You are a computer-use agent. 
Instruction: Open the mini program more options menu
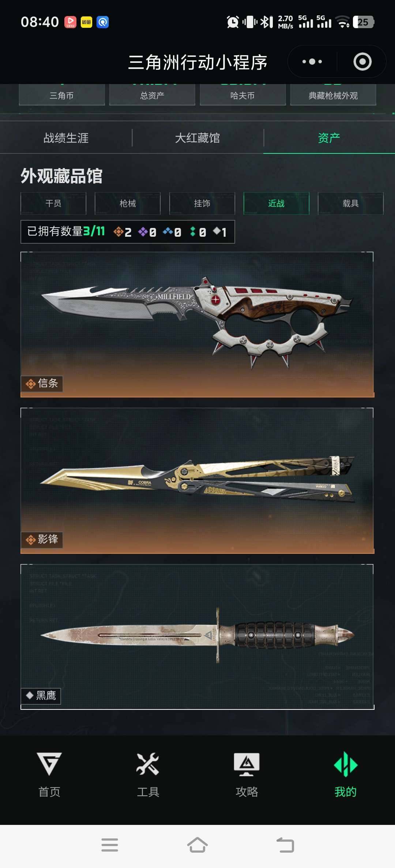click(x=312, y=62)
